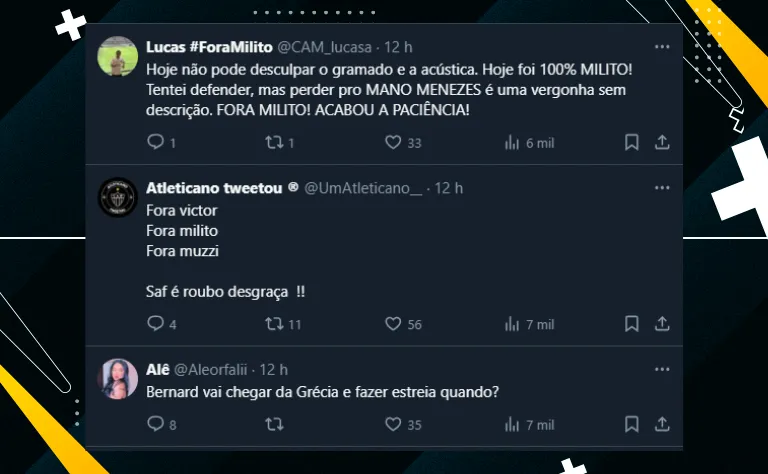Like the tweet from Lucas #ForaMilito
Screen dimensions: 768x474
(393, 142)
